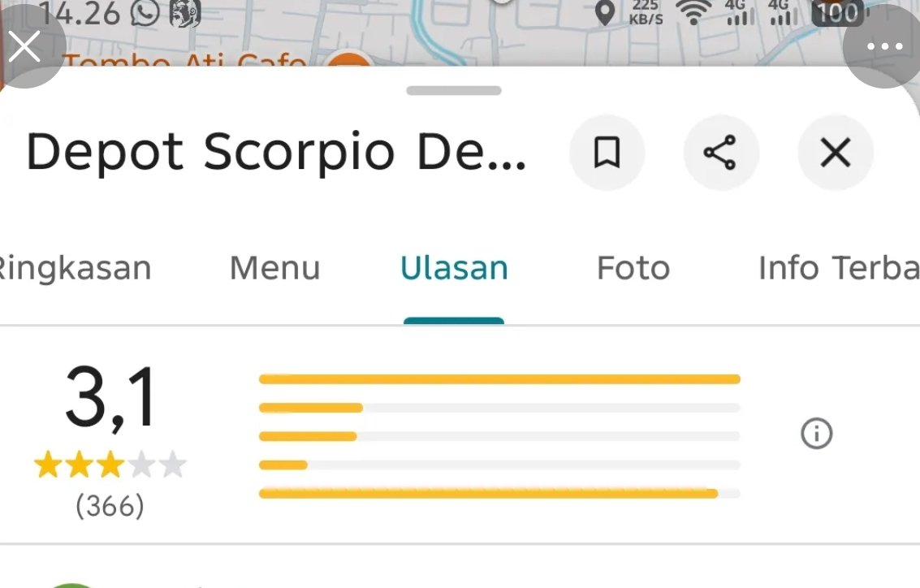Viewport: 920px width, 588px height.
Task: Tap the round X overlay button
Action: pos(24,45)
